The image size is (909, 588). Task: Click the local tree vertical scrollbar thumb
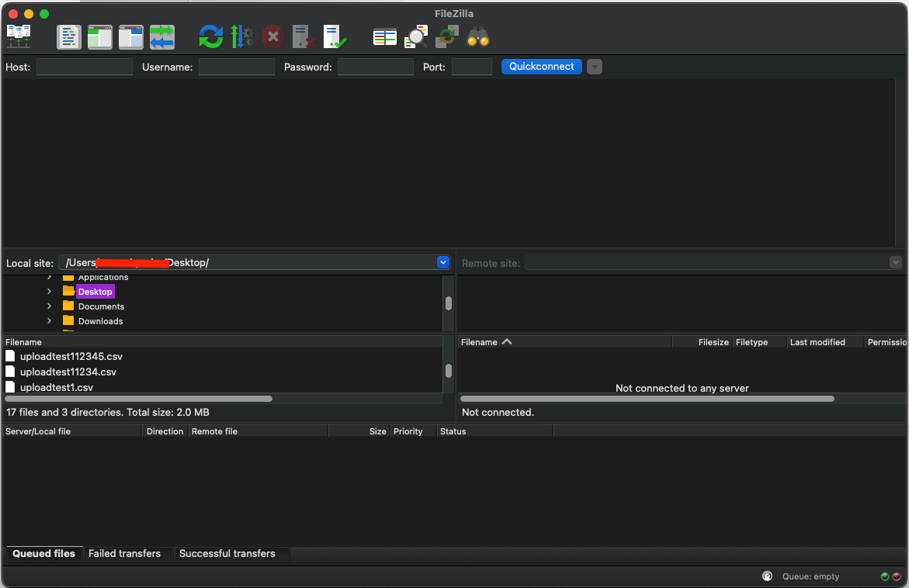click(x=448, y=303)
